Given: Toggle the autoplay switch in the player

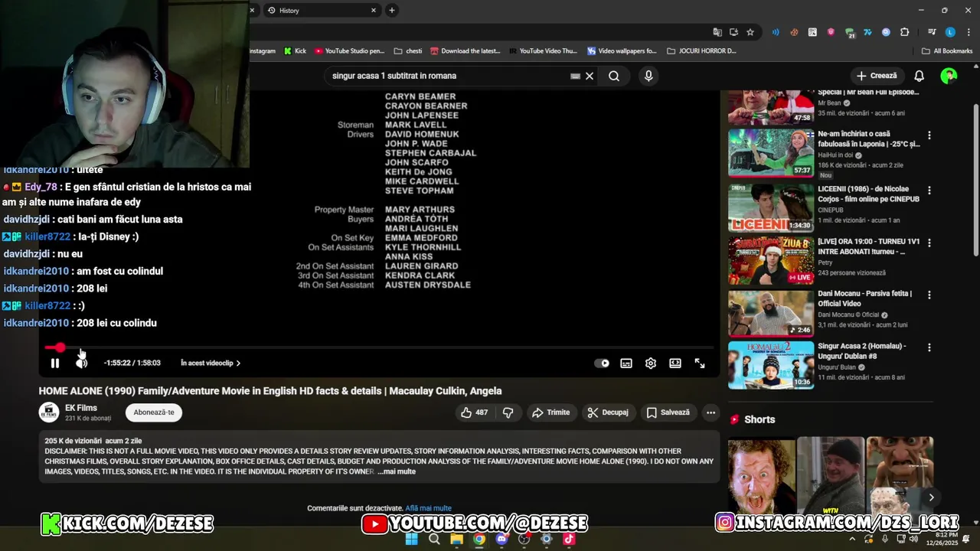Looking at the screenshot, I should 602,364.
